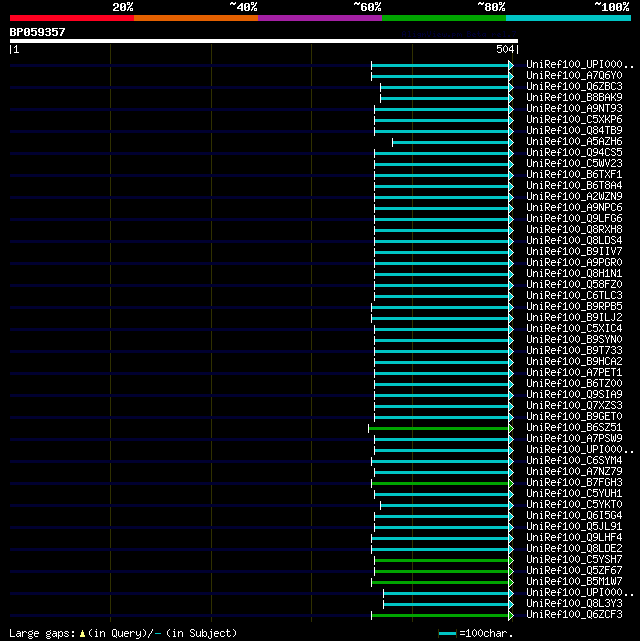The image size is (640, 641).
Task: Click the orange ~40% identity legend segment
Action: point(196,18)
